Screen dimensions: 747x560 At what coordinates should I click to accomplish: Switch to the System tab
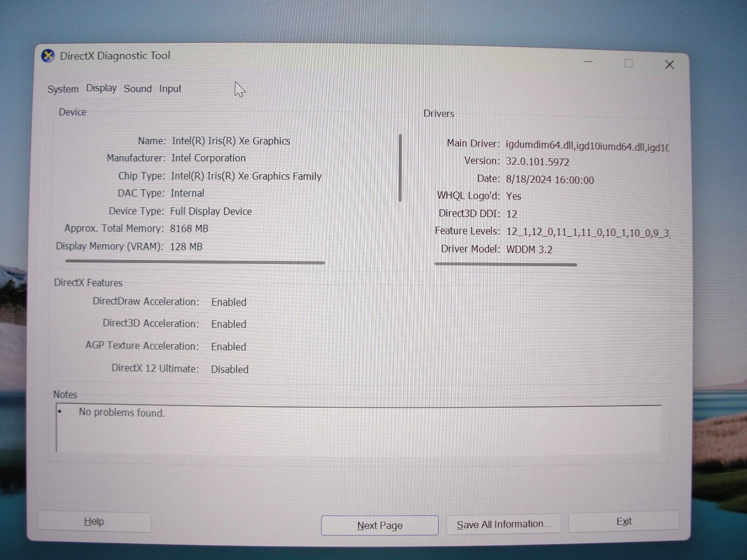point(63,89)
